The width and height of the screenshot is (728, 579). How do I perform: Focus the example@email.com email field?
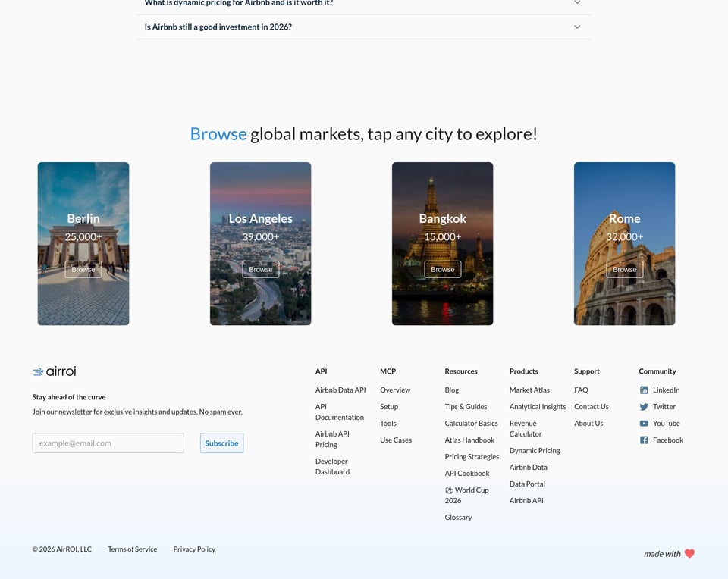(x=108, y=443)
